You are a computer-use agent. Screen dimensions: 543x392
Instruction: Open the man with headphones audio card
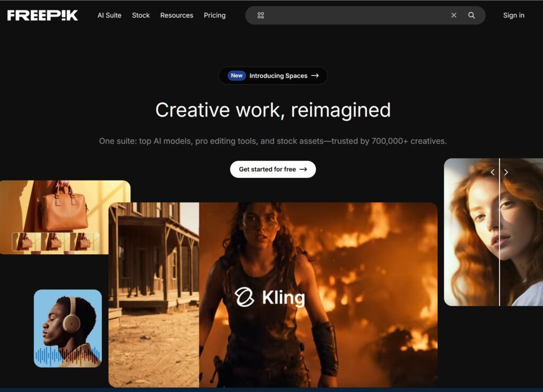coord(67,328)
